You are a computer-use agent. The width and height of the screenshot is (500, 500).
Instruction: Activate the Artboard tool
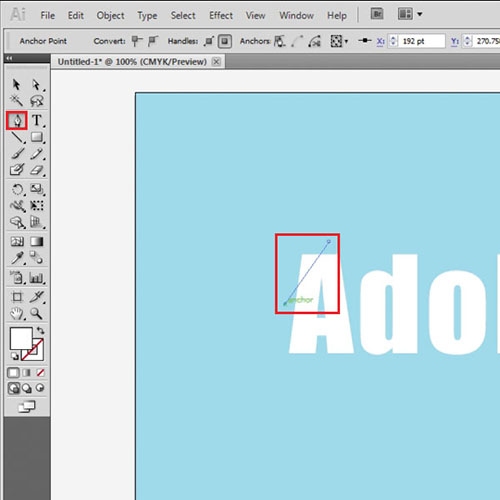coord(17,297)
